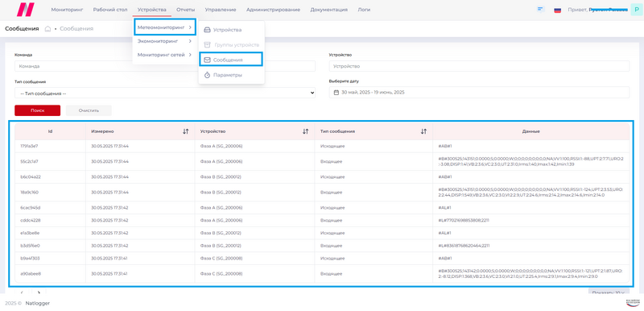The image size is (644, 311).
Task: Open the Отчеты menu
Action: [186, 10]
